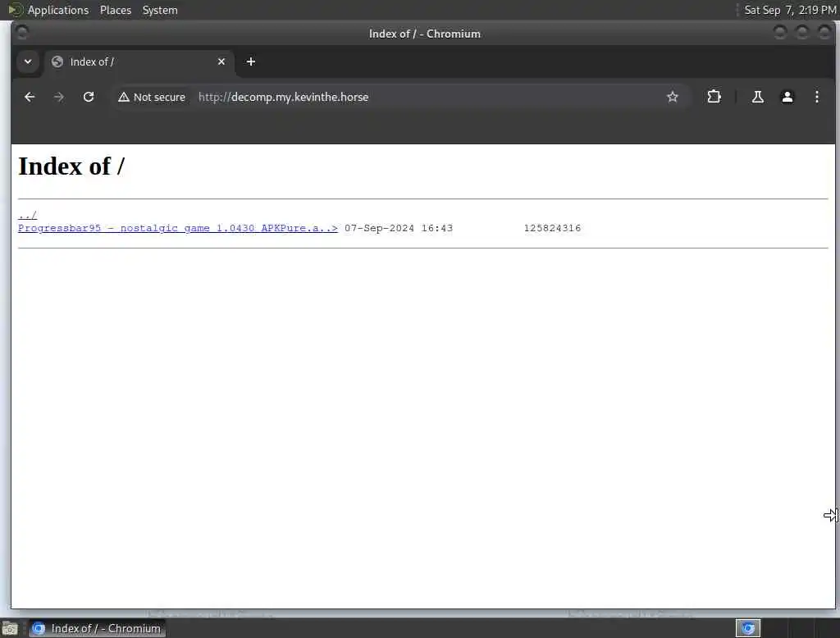Open the Places menu
Viewport: 840px width, 638px height.
tap(116, 10)
